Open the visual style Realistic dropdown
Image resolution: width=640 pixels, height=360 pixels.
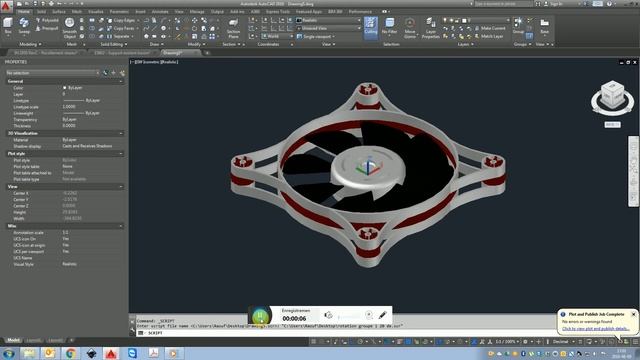point(329,20)
